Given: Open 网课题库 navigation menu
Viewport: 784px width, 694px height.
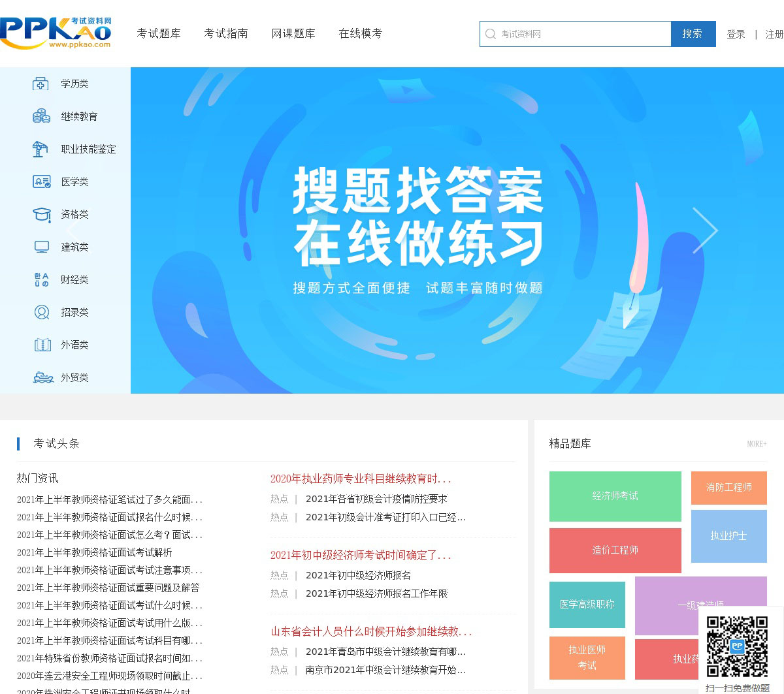Looking at the screenshot, I should point(293,33).
